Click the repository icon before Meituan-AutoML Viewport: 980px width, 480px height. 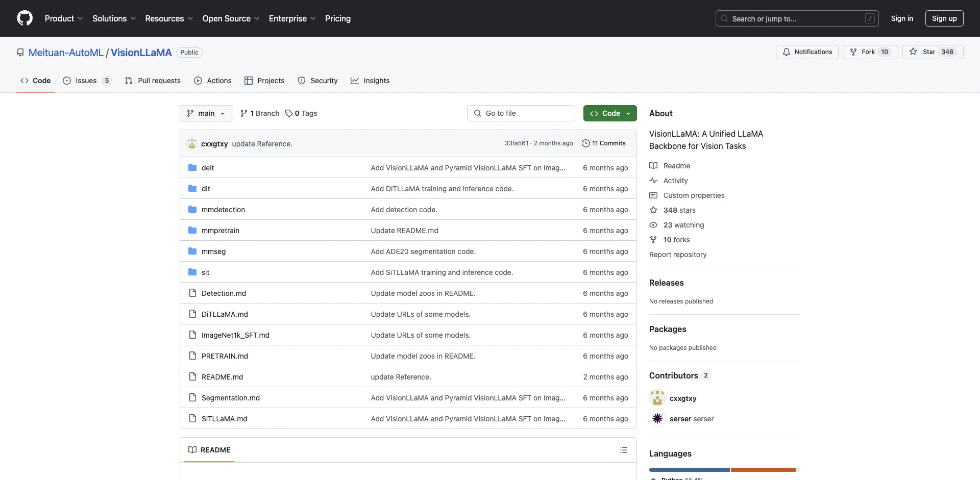20,53
